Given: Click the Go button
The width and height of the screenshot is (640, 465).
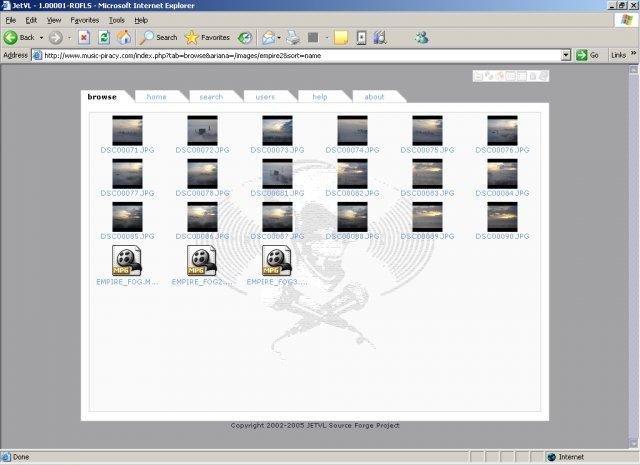Looking at the screenshot, I should (x=587, y=55).
